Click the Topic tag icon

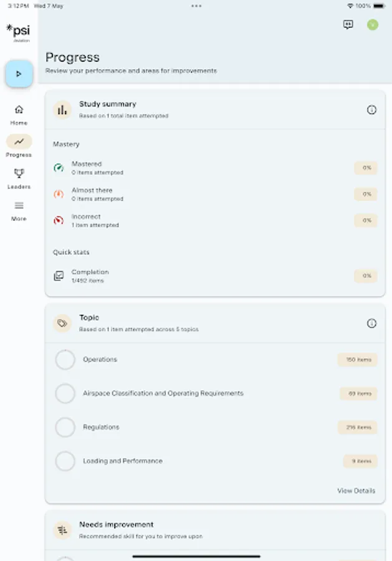62,323
